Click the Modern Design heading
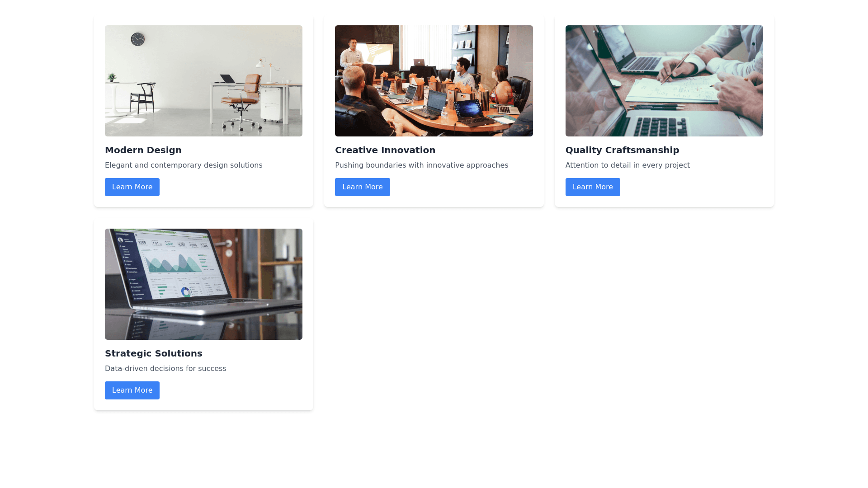Image resolution: width=868 pixels, height=488 pixels. 143,150
